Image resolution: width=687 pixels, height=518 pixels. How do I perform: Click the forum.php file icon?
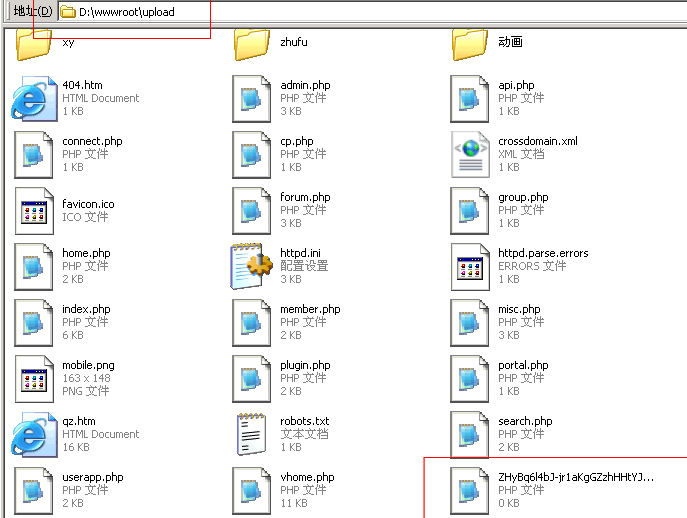(x=251, y=211)
